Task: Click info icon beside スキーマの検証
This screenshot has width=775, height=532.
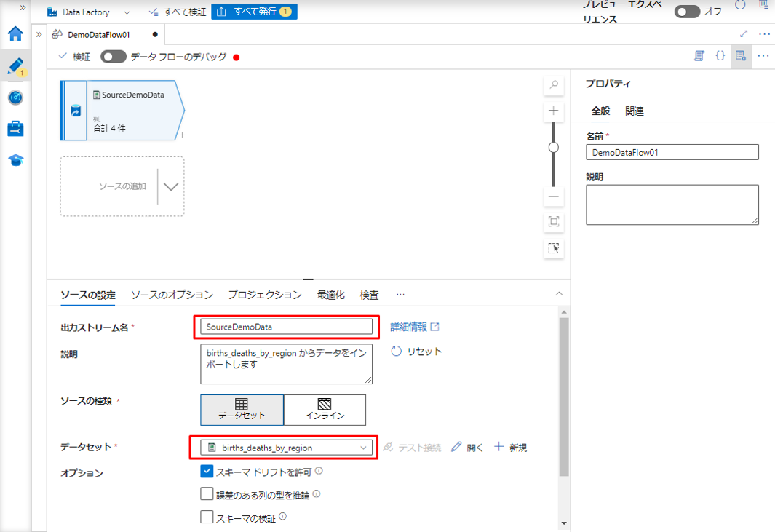Action: pos(283,516)
